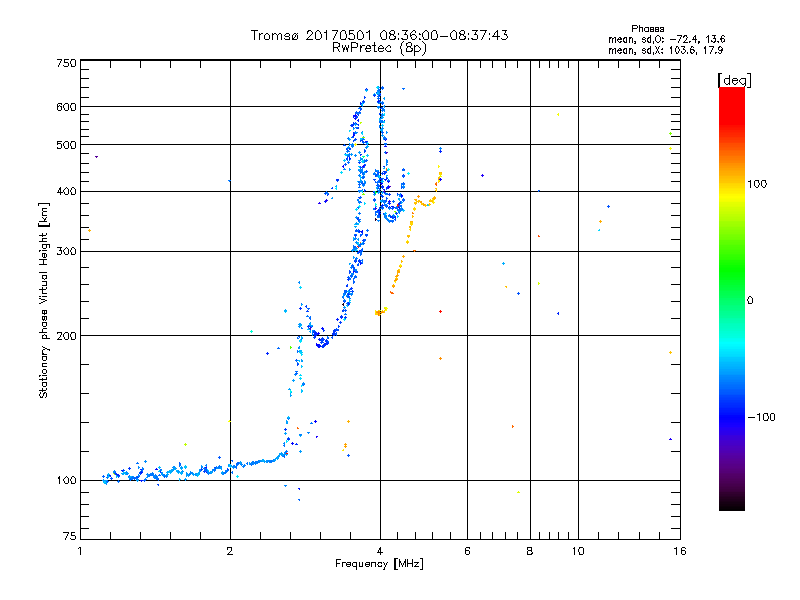Click the "mean, sd,O: -72.4, 13.6" line

point(666,39)
